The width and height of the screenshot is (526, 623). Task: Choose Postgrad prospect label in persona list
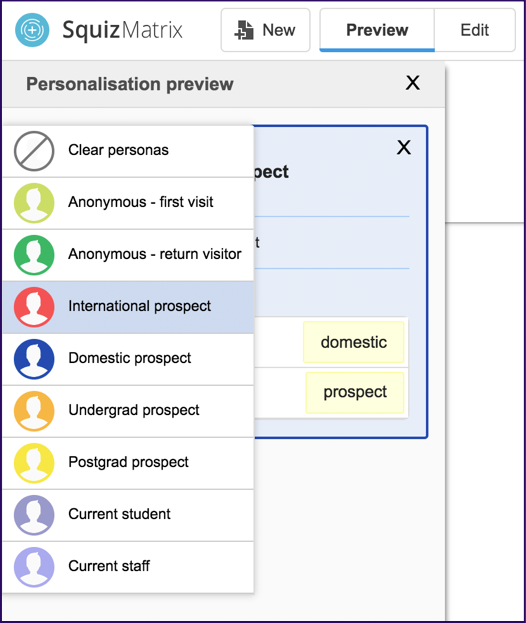point(128,462)
